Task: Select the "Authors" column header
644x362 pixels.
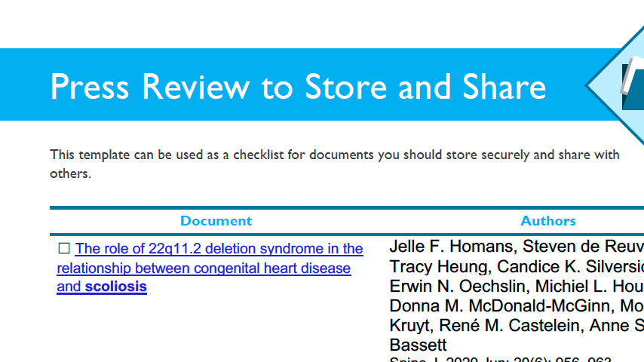Action: click(548, 221)
